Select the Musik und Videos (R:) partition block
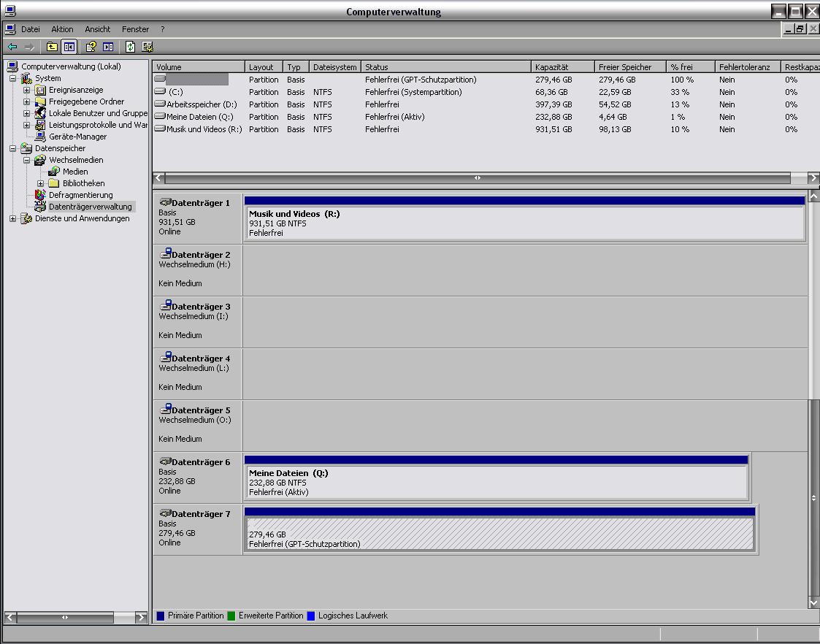Viewport: 820px width, 644px height. (524, 223)
